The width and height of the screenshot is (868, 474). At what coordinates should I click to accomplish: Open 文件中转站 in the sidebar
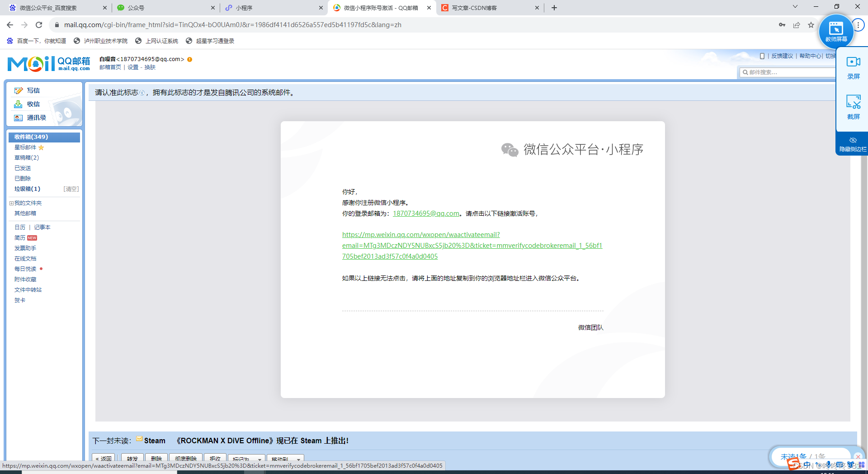28,290
